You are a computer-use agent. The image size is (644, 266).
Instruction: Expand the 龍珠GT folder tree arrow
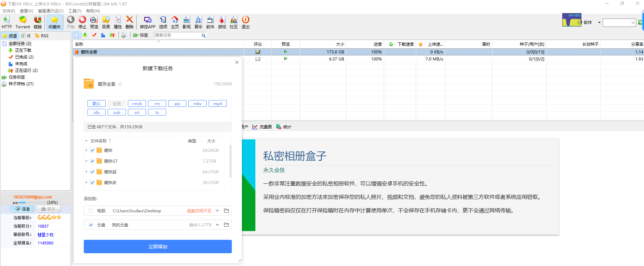[86, 161]
